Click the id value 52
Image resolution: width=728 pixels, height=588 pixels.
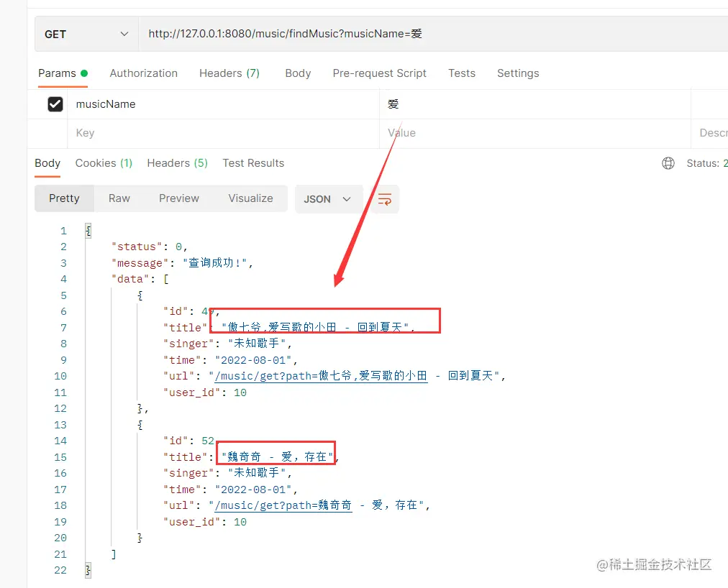coord(207,441)
